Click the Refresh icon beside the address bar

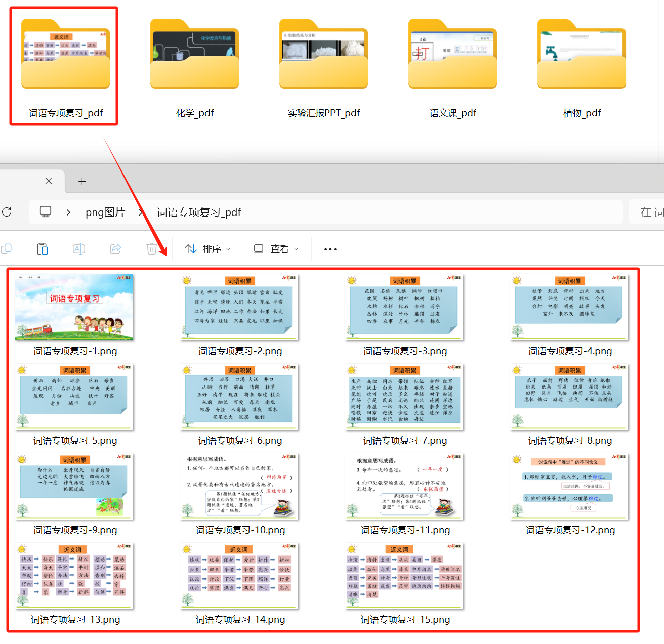(7, 212)
